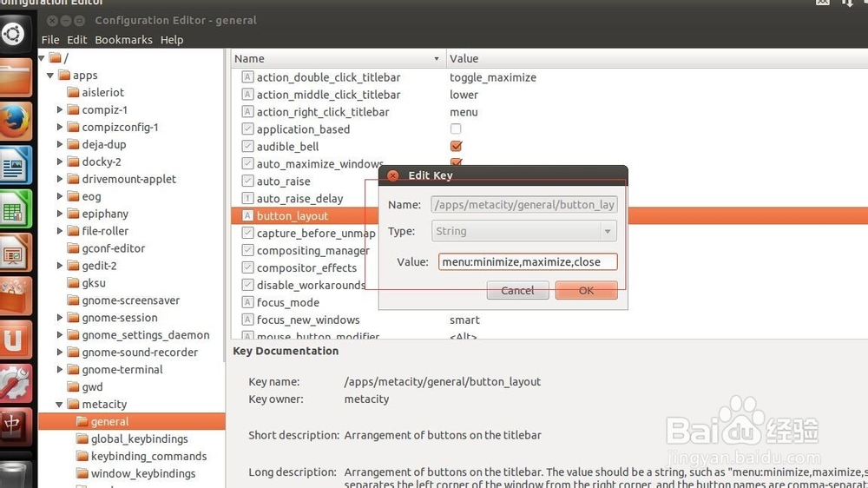
Task: Open the Help menu
Action: pyautogui.click(x=172, y=40)
